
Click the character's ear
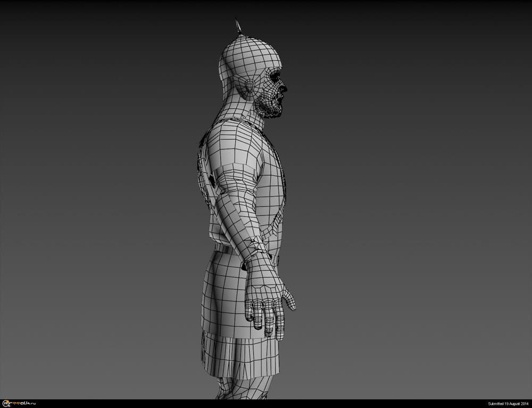tap(249, 87)
